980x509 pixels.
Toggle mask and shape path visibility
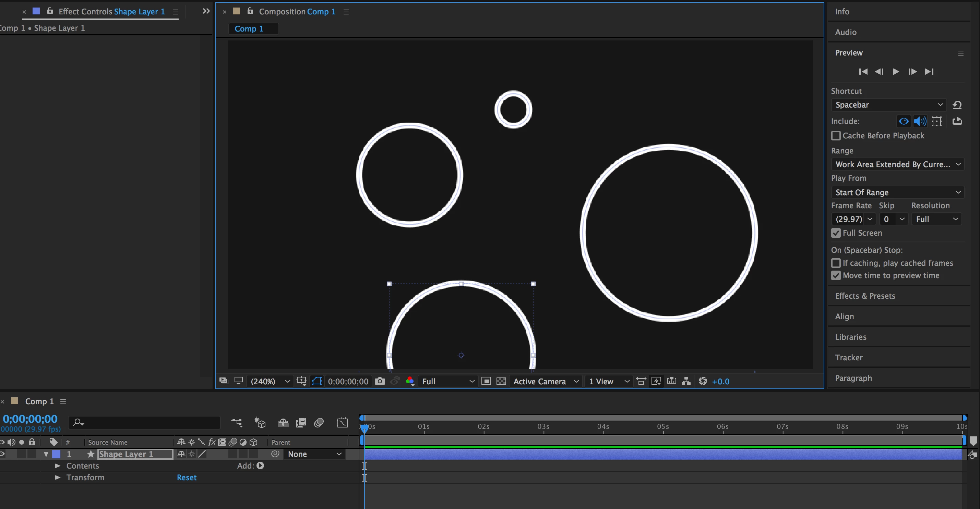[316, 381]
